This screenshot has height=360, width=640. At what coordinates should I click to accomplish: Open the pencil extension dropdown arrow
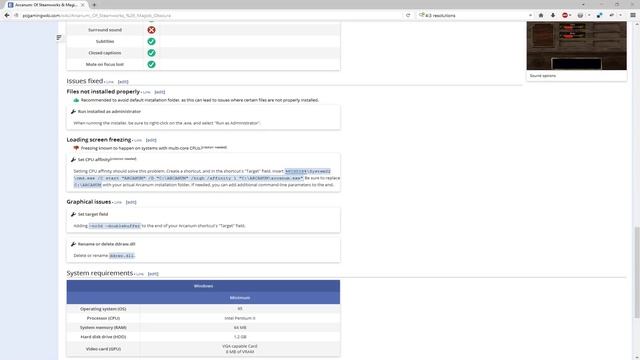(x=620, y=15)
